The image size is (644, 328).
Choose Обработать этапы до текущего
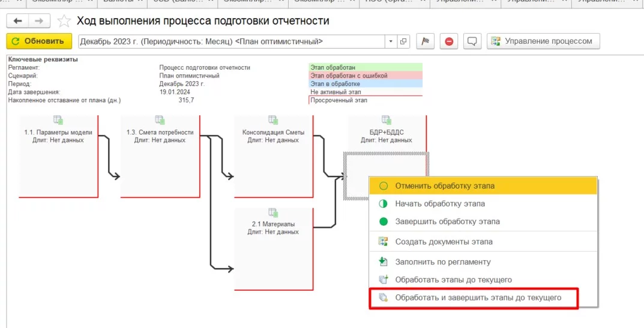coord(483,279)
